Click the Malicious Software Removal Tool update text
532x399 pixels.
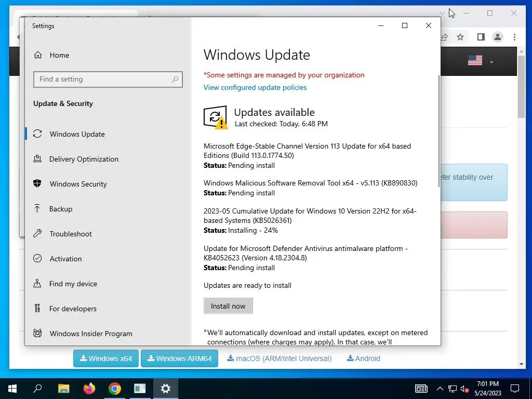click(311, 183)
